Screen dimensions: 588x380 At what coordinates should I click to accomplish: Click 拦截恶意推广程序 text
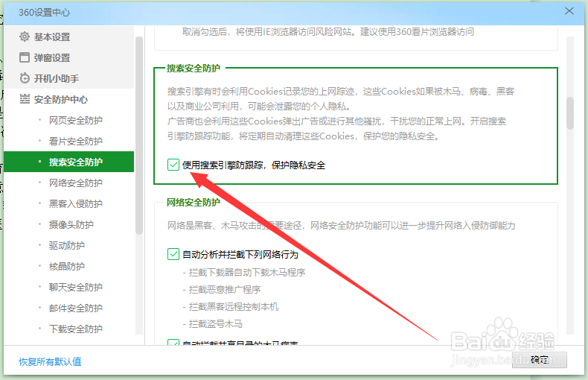tap(225, 289)
